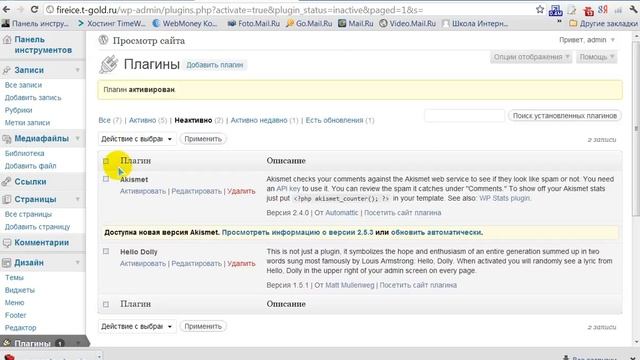Click the Медиафайлы media icon

coord(7,139)
